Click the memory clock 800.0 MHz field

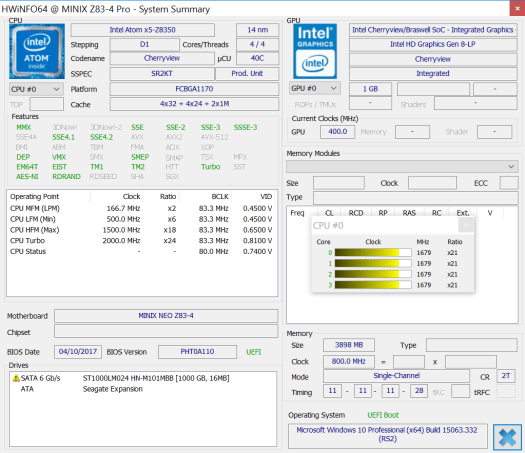(x=349, y=362)
